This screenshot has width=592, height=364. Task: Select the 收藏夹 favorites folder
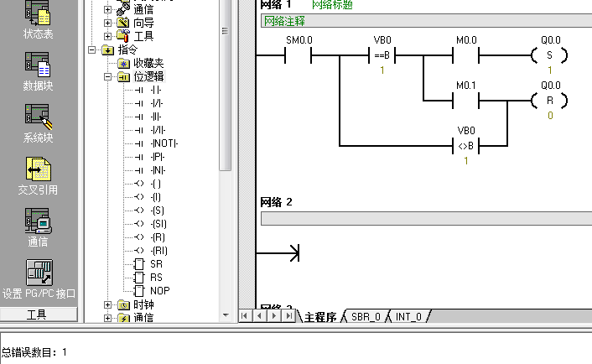click(x=148, y=63)
